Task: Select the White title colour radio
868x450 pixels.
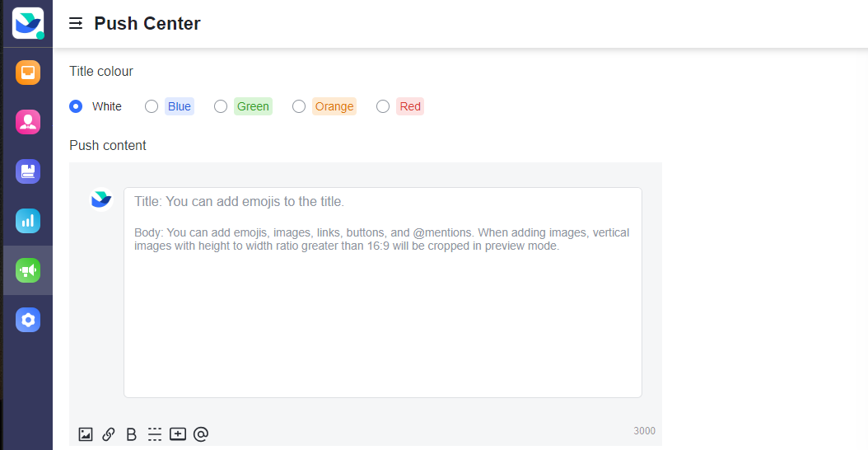Action: coord(76,106)
